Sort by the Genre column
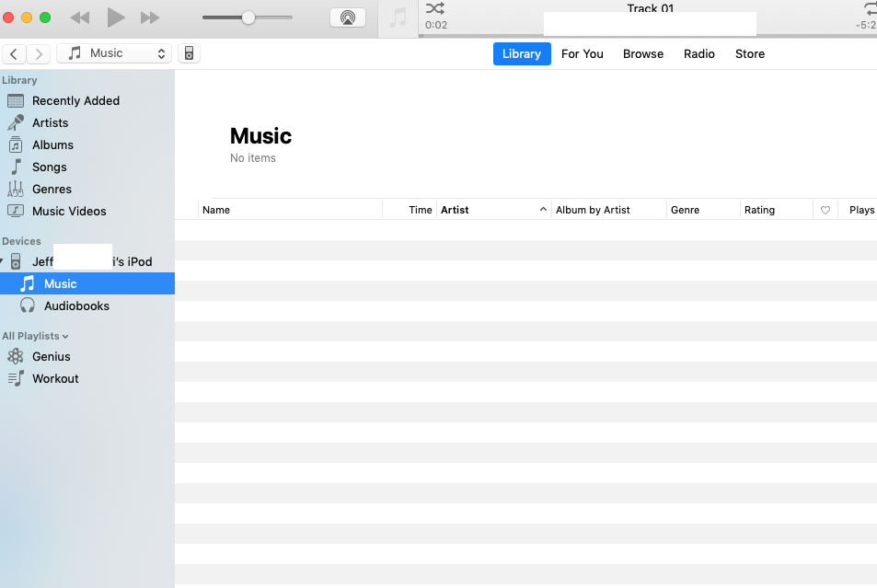This screenshot has width=877, height=588. tap(704, 210)
